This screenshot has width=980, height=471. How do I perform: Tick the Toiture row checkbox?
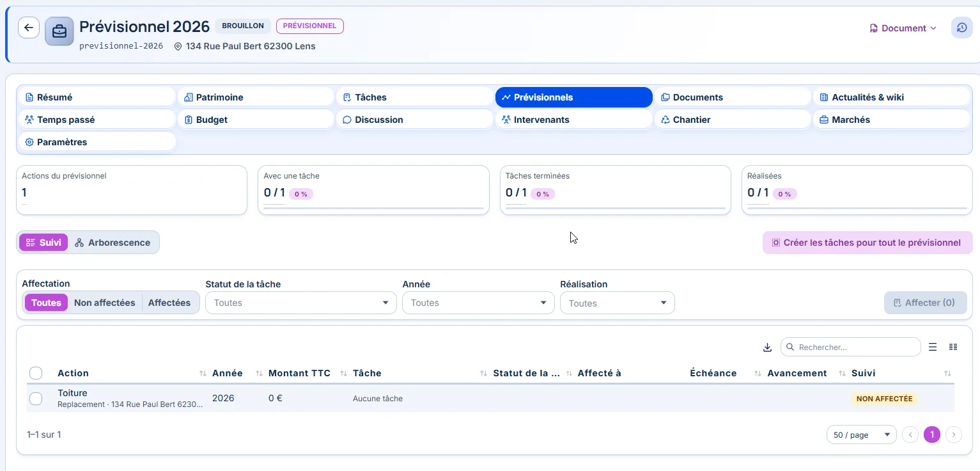(36, 399)
